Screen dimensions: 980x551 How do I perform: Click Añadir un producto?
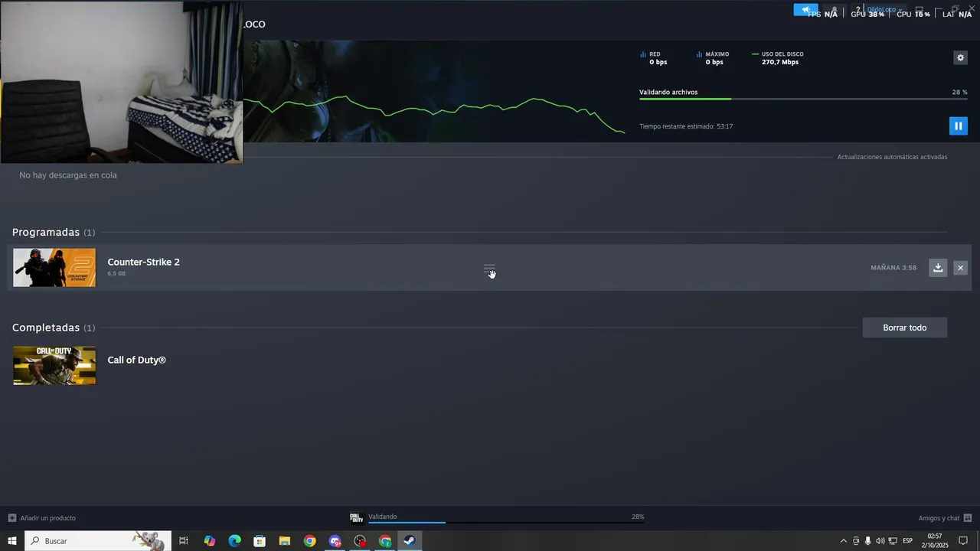pyautogui.click(x=42, y=518)
